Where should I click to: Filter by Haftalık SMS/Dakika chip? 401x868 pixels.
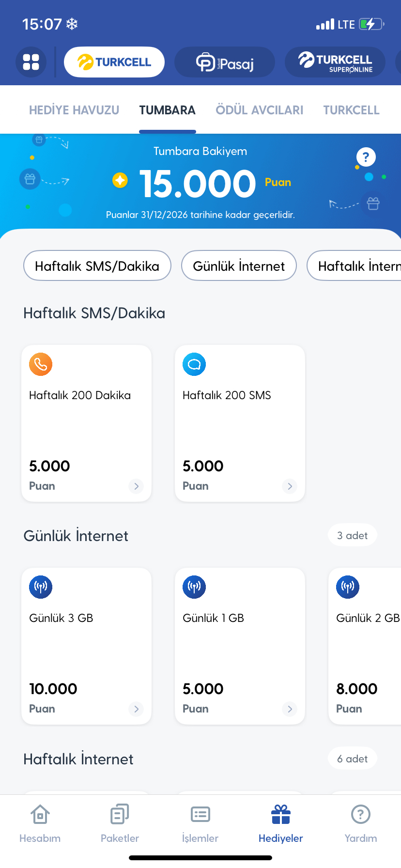point(97,265)
